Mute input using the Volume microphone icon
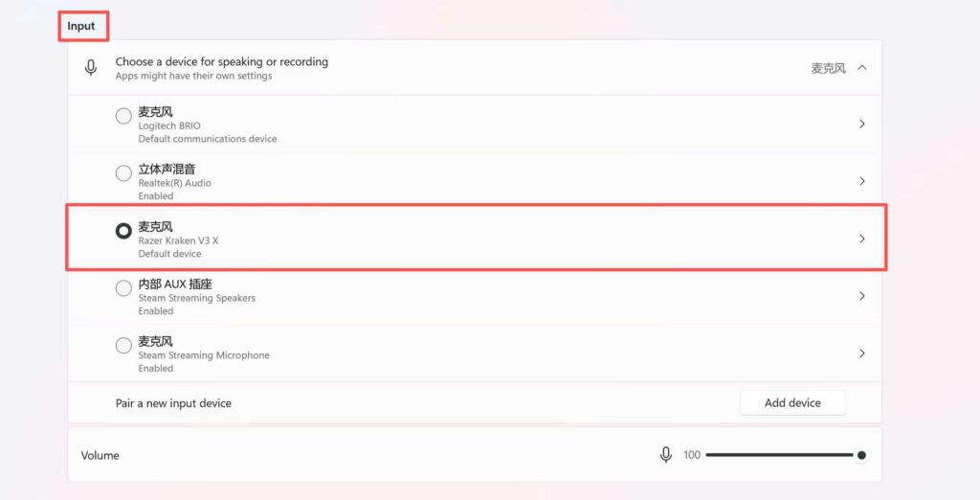This screenshot has height=500, width=980. pos(666,455)
